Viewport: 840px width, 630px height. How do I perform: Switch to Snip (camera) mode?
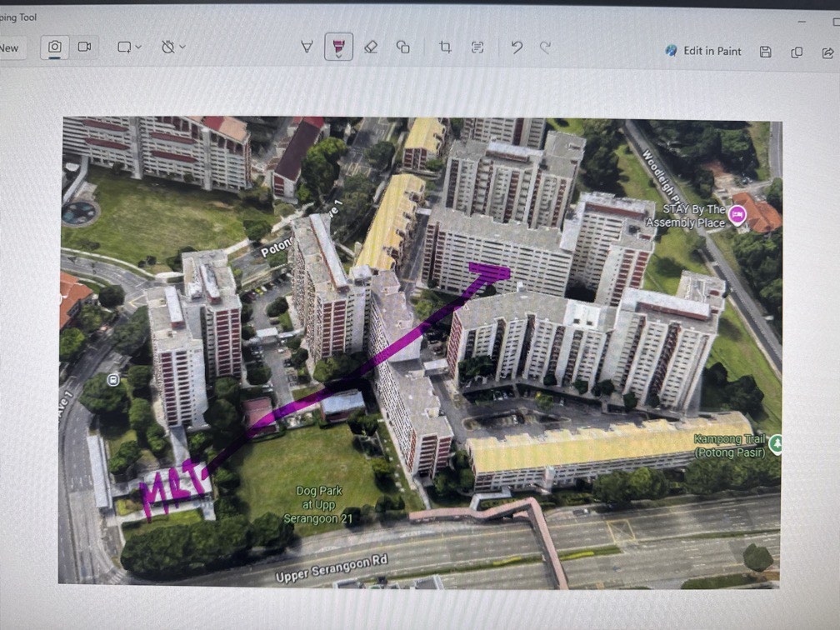(55, 47)
